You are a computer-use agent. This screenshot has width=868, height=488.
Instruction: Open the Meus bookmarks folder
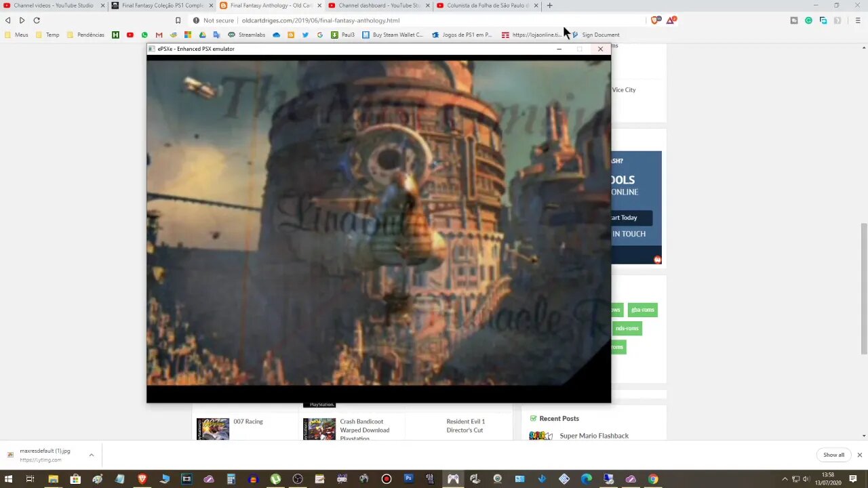(x=17, y=35)
